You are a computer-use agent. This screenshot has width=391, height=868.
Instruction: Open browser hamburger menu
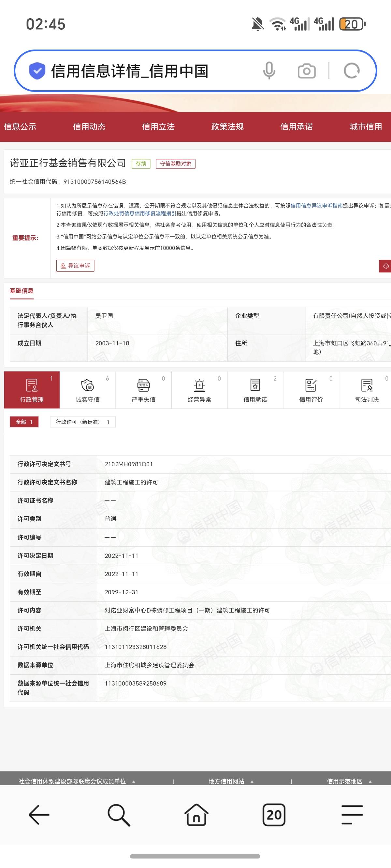click(x=352, y=815)
